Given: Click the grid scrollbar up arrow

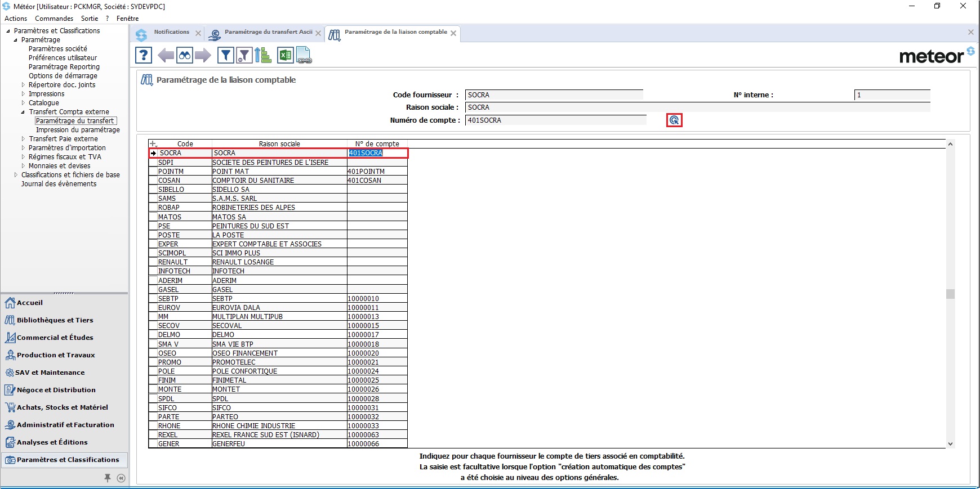Looking at the screenshot, I should (950, 144).
